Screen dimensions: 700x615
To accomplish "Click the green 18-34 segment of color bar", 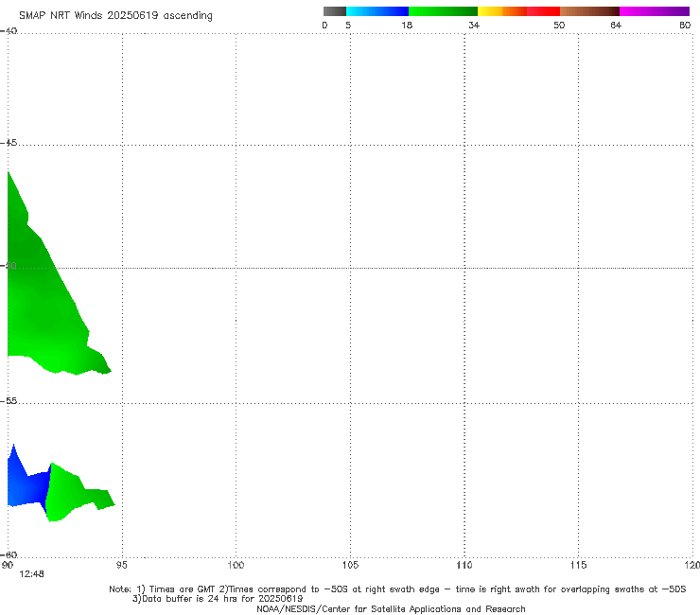I will point(443,11).
